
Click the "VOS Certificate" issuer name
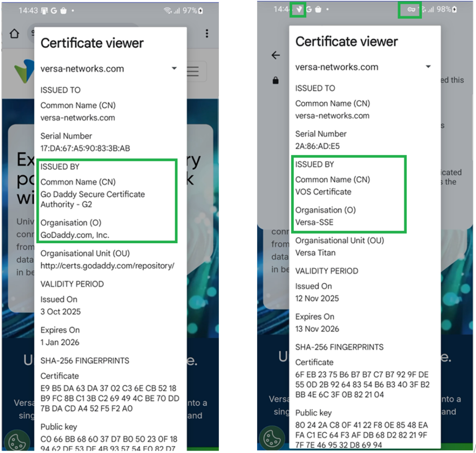[323, 192]
